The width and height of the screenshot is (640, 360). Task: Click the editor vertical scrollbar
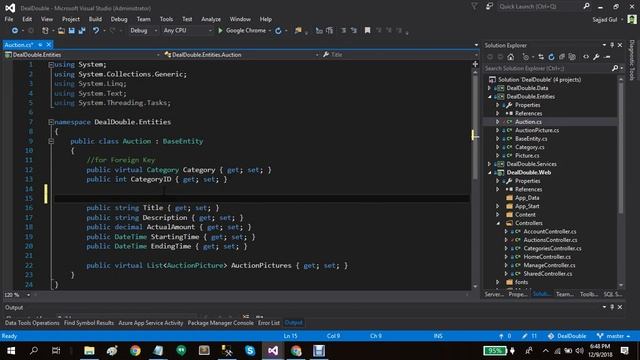(x=475, y=179)
